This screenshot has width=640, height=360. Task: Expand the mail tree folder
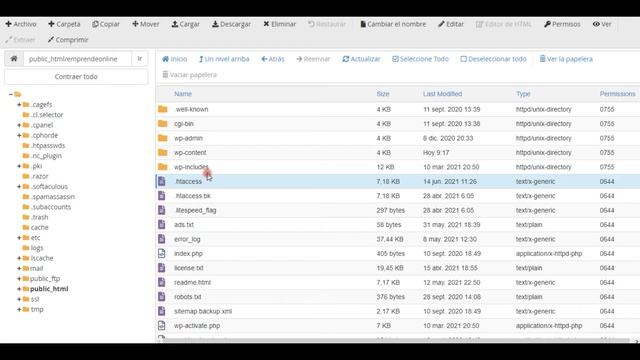click(x=19, y=268)
